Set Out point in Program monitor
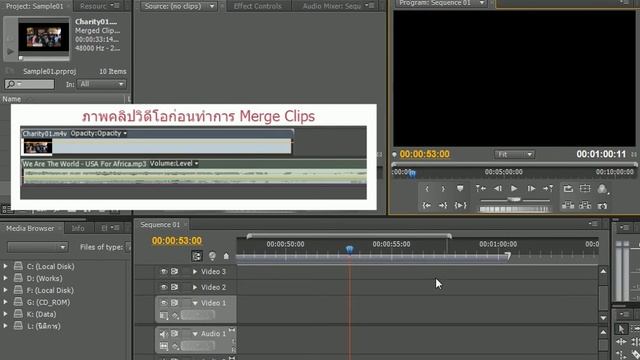This screenshot has height=360, width=640. pyautogui.click(x=443, y=189)
